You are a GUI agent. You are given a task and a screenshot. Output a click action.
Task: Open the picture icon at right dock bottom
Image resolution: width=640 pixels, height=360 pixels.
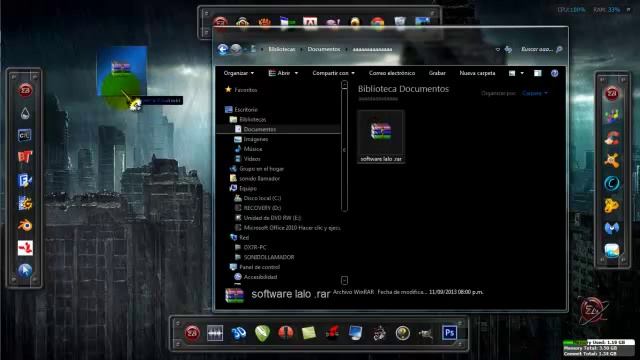612,250
